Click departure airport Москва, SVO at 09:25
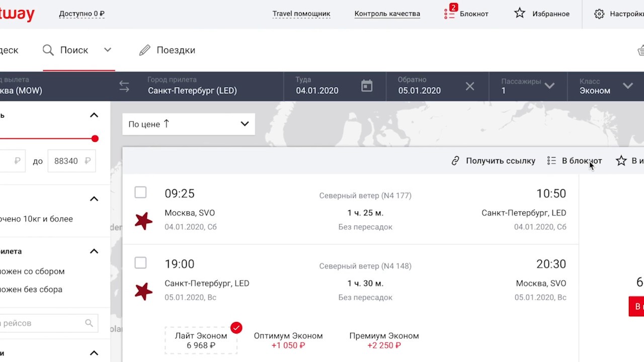644x362 pixels. pyautogui.click(x=190, y=213)
